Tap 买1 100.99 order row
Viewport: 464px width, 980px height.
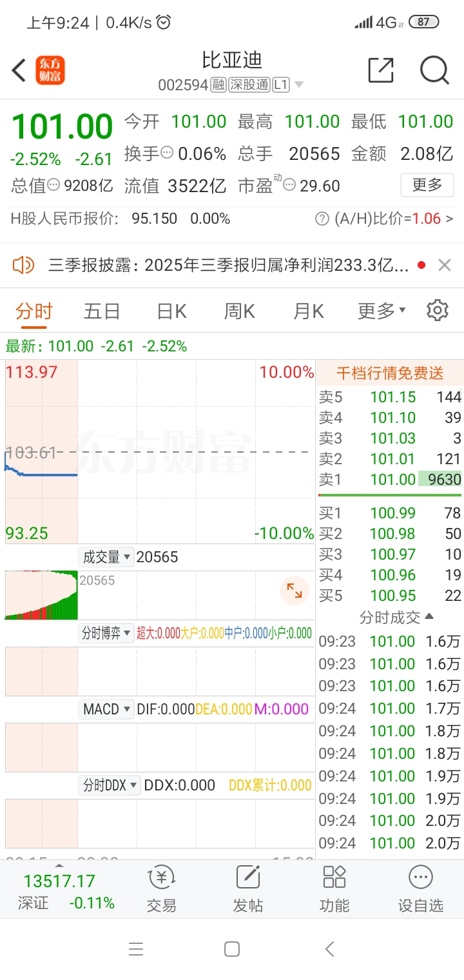pos(390,513)
